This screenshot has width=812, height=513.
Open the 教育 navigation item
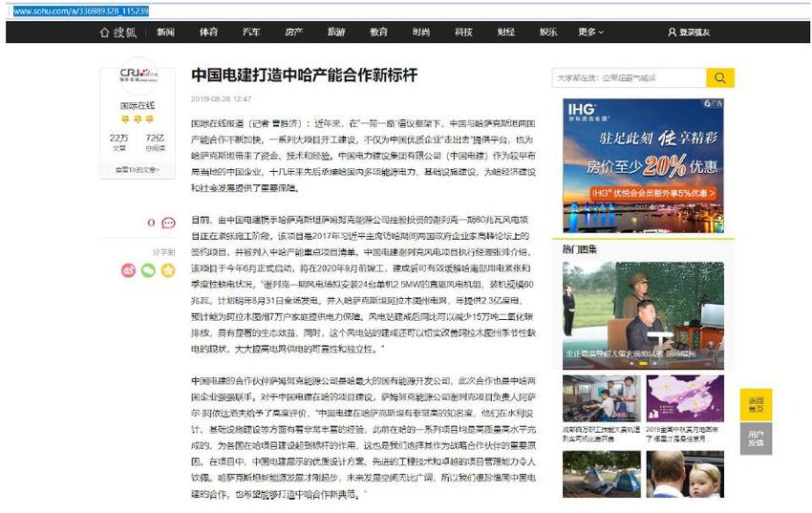(378, 32)
